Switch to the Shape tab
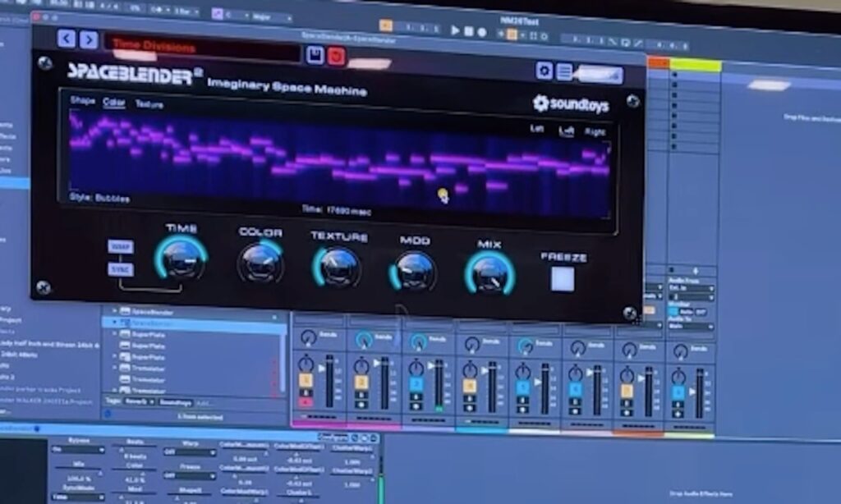Image resolution: width=841 pixels, height=504 pixels. [x=82, y=100]
